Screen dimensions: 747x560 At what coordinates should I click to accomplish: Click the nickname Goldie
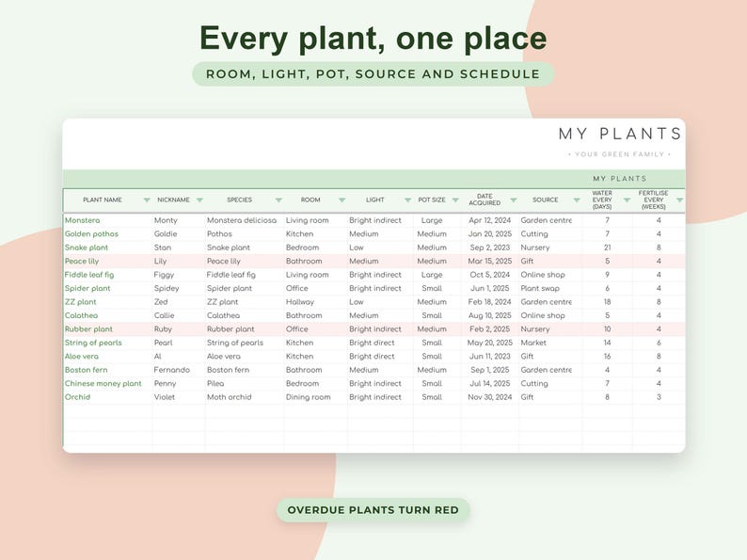pyautogui.click(x=166, y=234)
